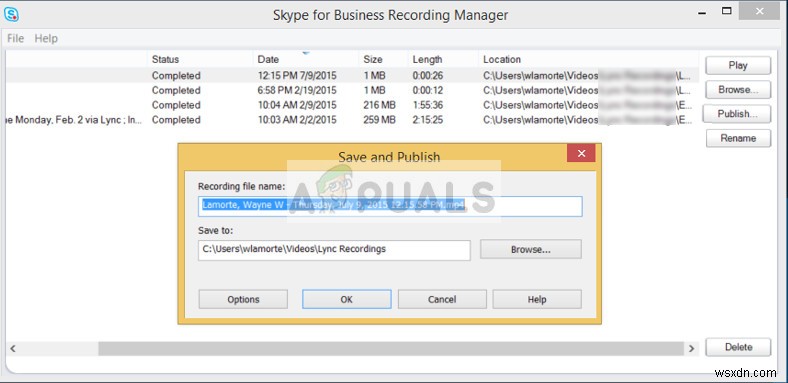Viewport: 788px width, 383px height.
Task: Open the File menu
Action: [16, 38]
